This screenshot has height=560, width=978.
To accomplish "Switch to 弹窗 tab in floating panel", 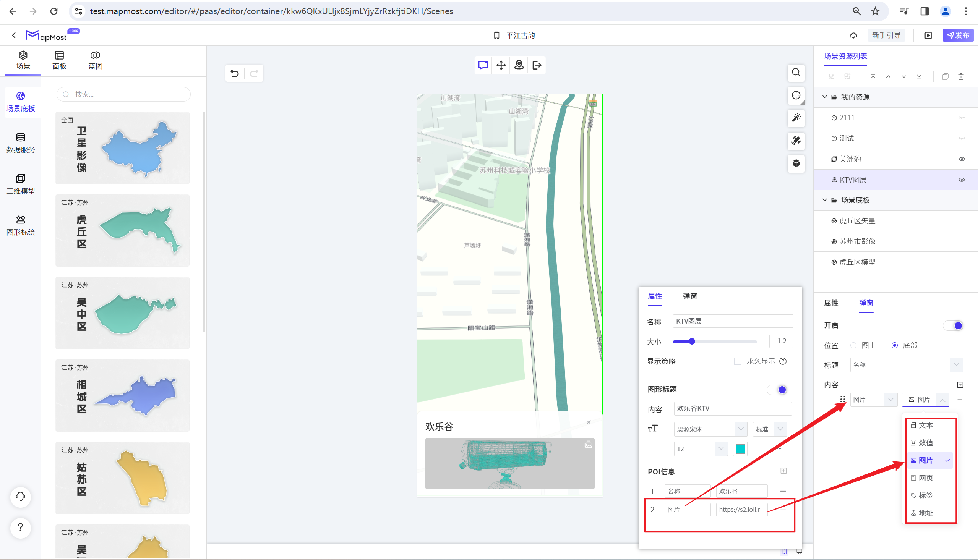I will point(690,296).
